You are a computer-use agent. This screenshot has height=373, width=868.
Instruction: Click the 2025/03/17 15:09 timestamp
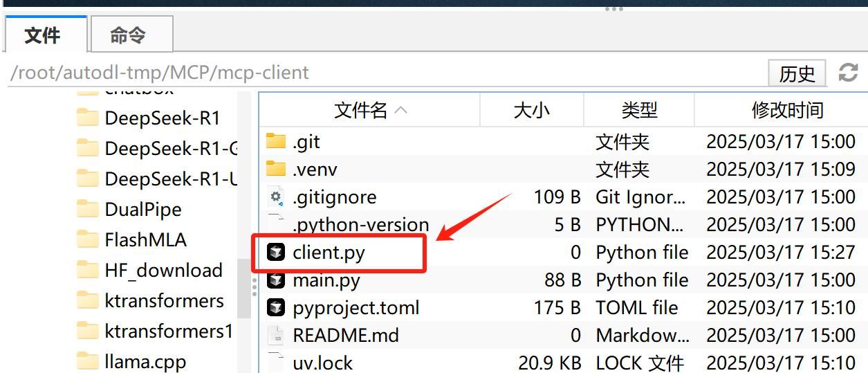tap(781, 169)
